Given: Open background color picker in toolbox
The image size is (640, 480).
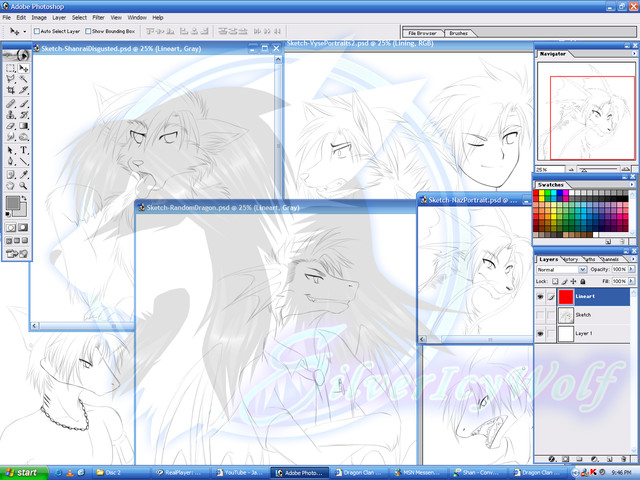Looking at the screenshot, I should pos(22,211).
